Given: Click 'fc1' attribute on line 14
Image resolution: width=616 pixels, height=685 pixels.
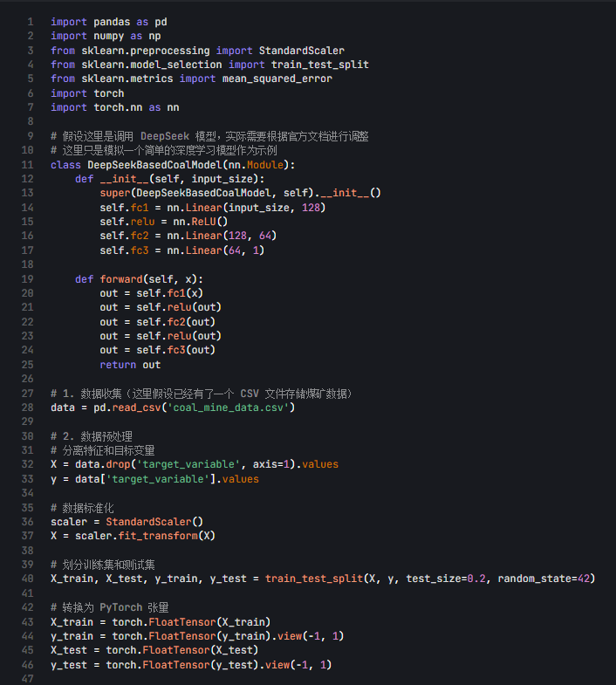Looking at the screenshot, I should click(x=140, y=208).
